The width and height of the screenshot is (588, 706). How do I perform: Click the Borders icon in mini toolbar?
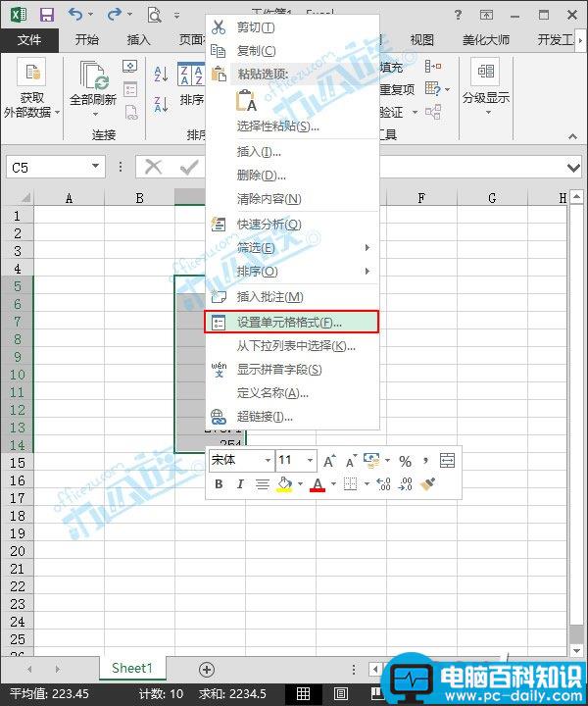(350, 484)
